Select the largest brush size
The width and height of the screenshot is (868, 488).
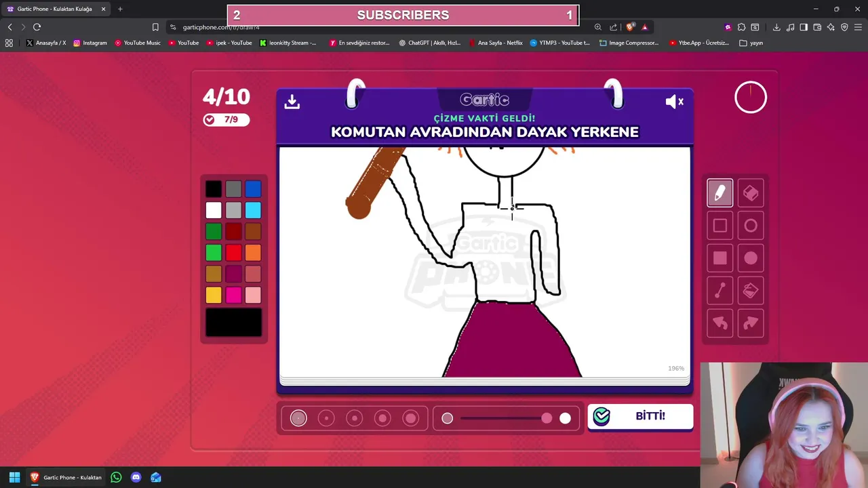[411, 418]
